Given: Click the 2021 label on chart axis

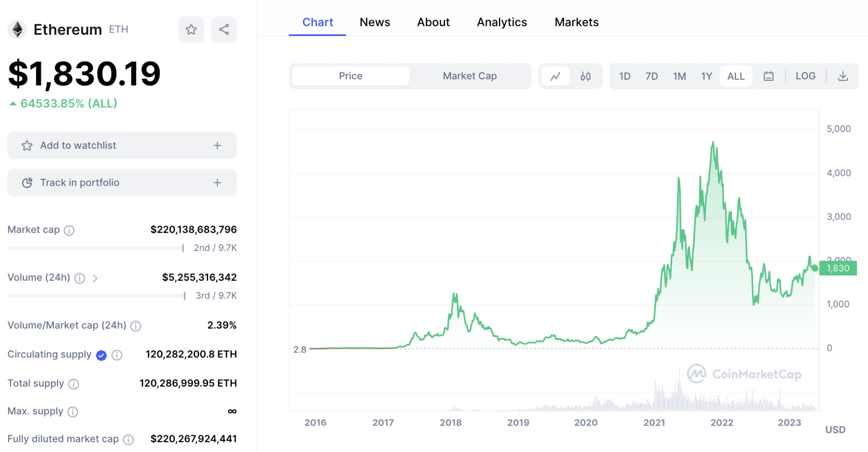Looking at the screenshot, I should [x=654, y=423].
